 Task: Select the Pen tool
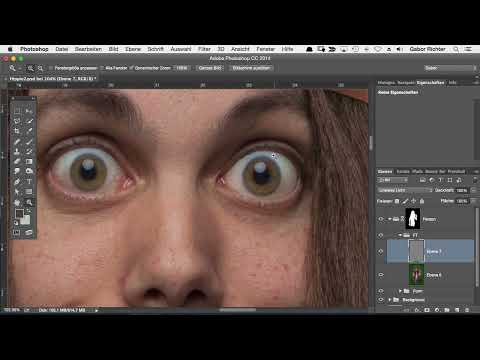pos(17,182)
